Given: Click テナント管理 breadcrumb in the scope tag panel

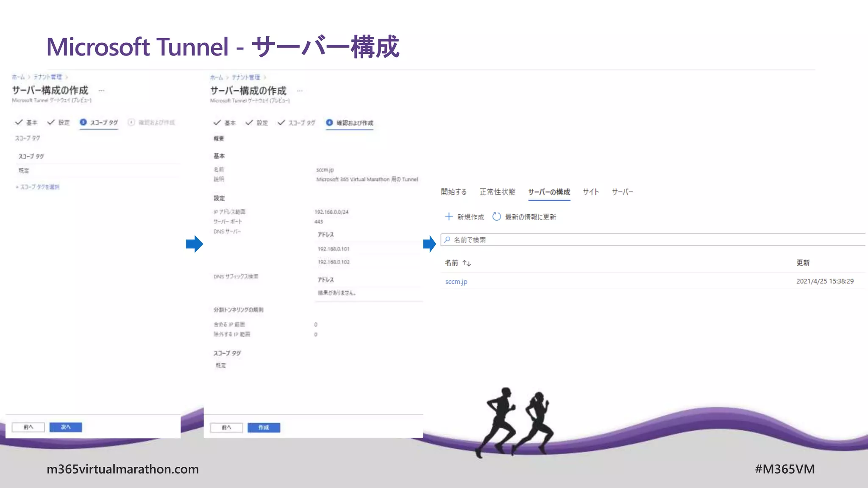Looking at the screenshot, I should (48, 77).
